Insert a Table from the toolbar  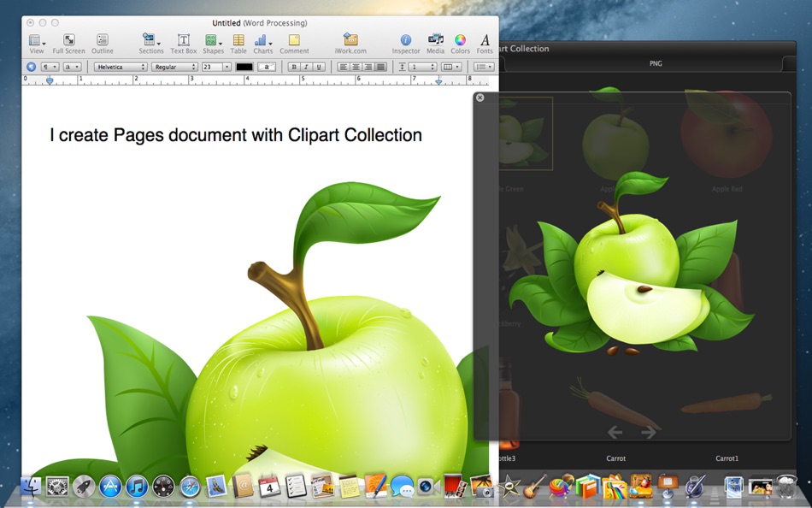(x=238, y=44)
